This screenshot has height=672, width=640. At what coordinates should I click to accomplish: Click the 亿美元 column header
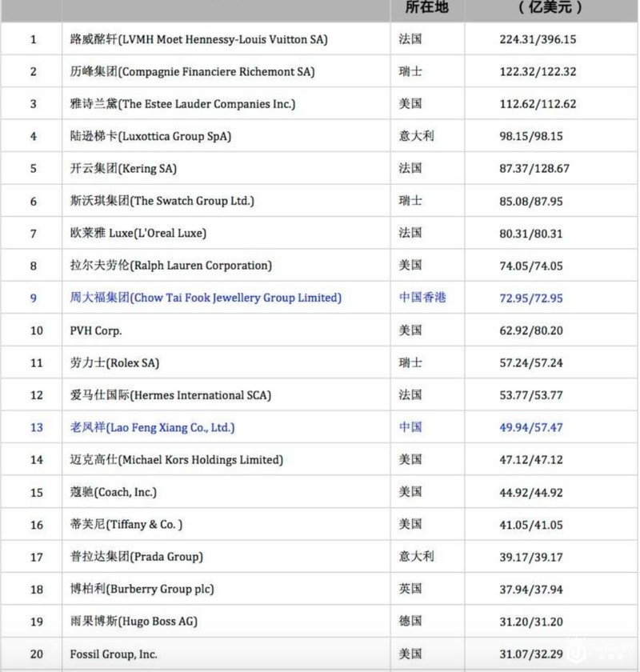547,8
